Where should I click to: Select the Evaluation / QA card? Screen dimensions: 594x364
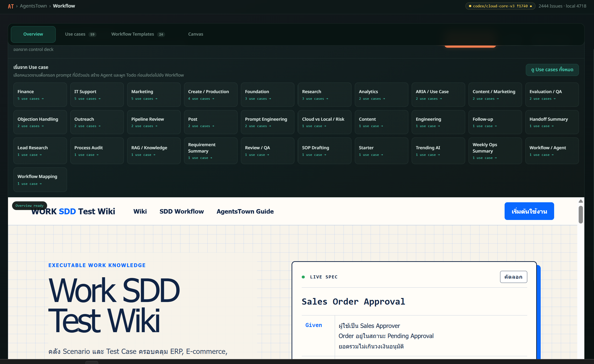552,95
